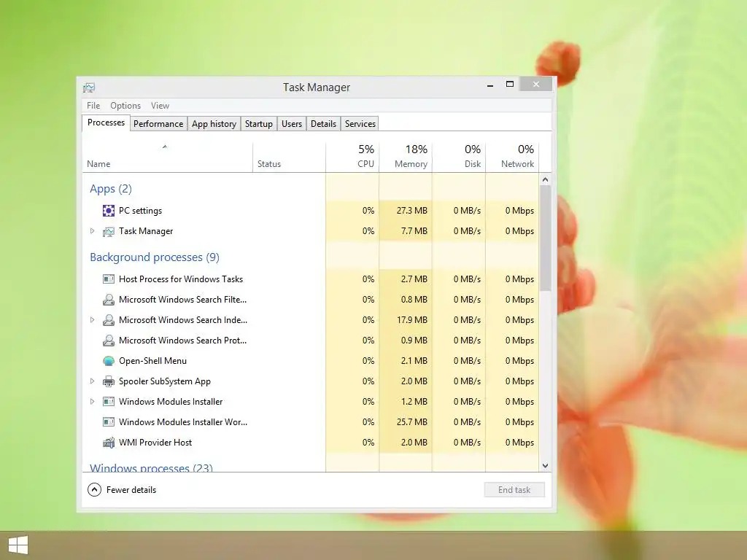Click the scrollbar down arrow
This screenshot has height=560, width=747.
click(x=546, y=466)
